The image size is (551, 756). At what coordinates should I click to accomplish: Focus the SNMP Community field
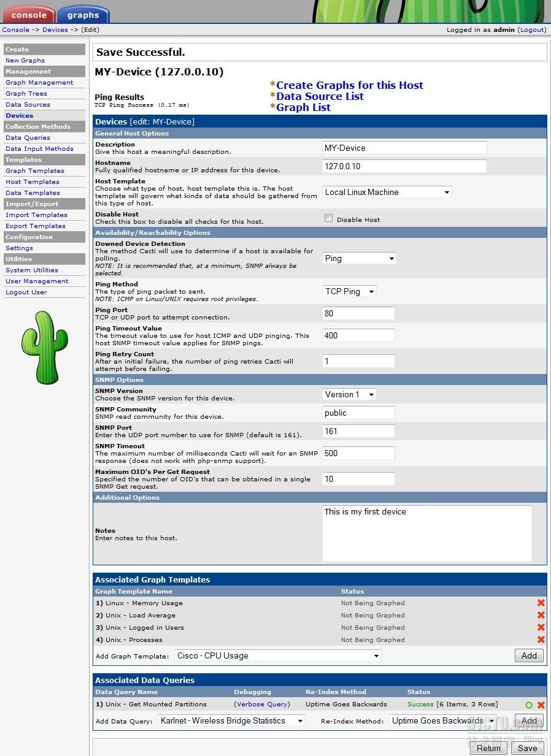click(358, 413)
